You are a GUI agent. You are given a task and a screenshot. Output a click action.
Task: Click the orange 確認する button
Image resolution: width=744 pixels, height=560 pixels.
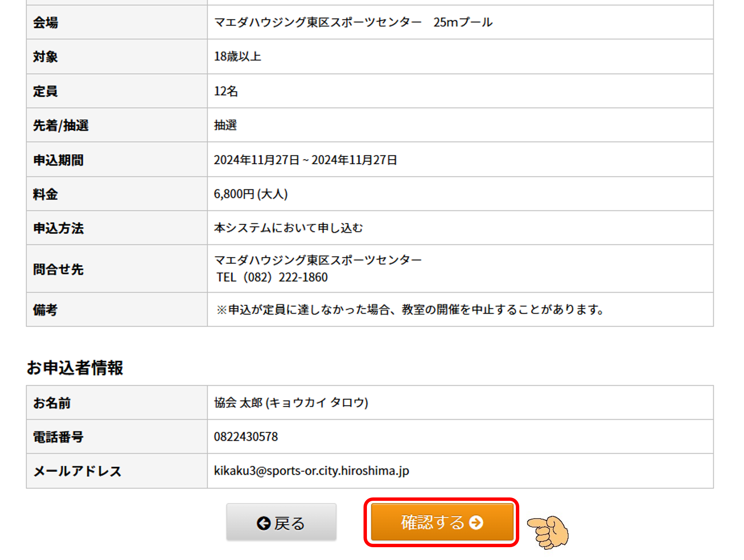point(442,522)
